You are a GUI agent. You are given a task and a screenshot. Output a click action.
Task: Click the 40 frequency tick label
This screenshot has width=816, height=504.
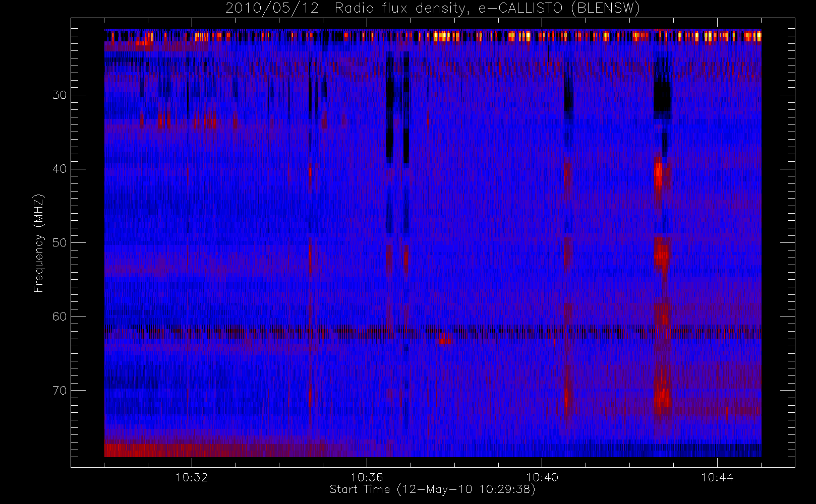pos(60,169)
